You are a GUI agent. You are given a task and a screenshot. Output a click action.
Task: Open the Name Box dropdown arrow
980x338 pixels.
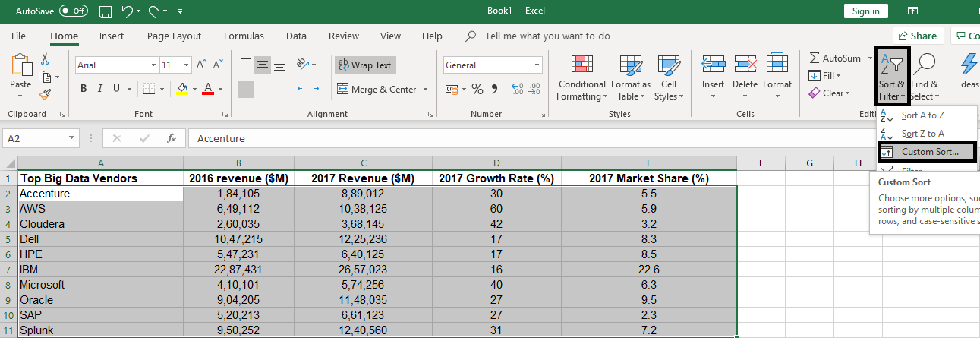pos(72,139)
